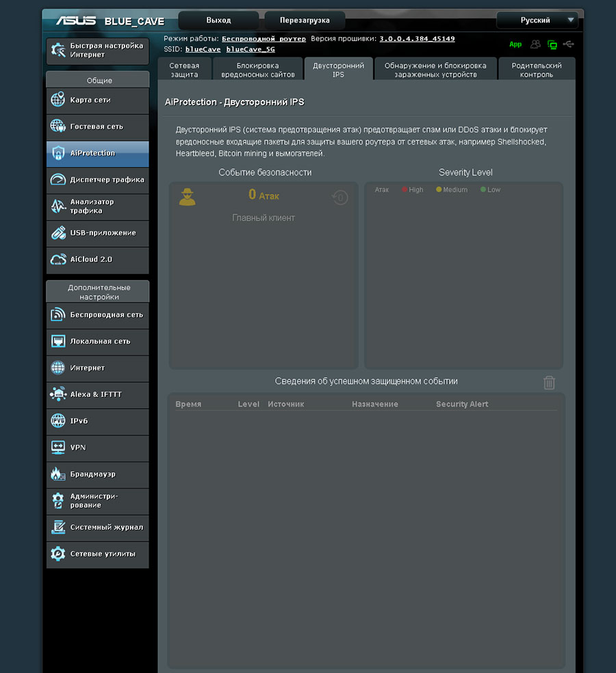The image size is (616, 673).
Task: Open Системный журнал page
Action: [x=97, y=527]
